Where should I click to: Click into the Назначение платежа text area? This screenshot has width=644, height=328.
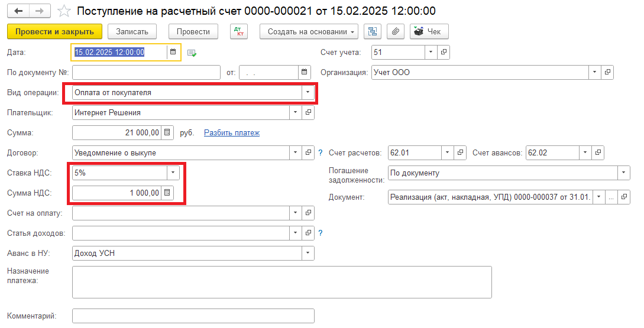(281, 282)
